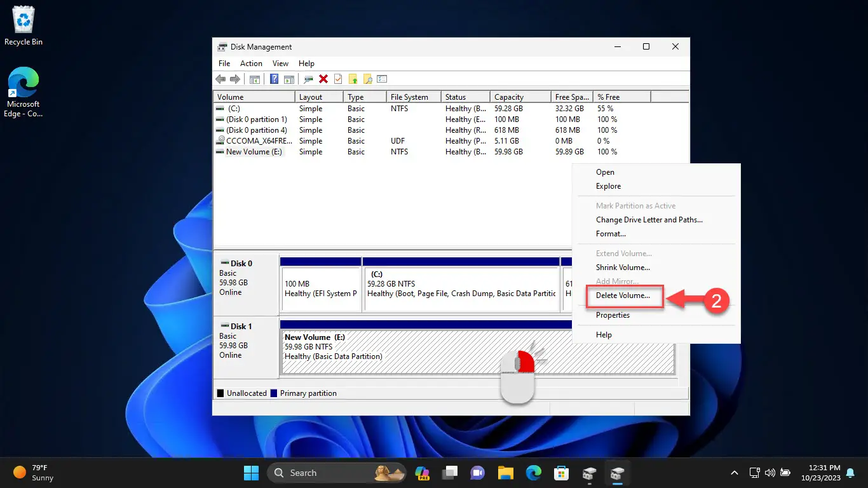The height and width of the screenshot is (488, 868).
Task: Click the Back arrow in Disk Management toolbar
Action: tap(220, 79)
